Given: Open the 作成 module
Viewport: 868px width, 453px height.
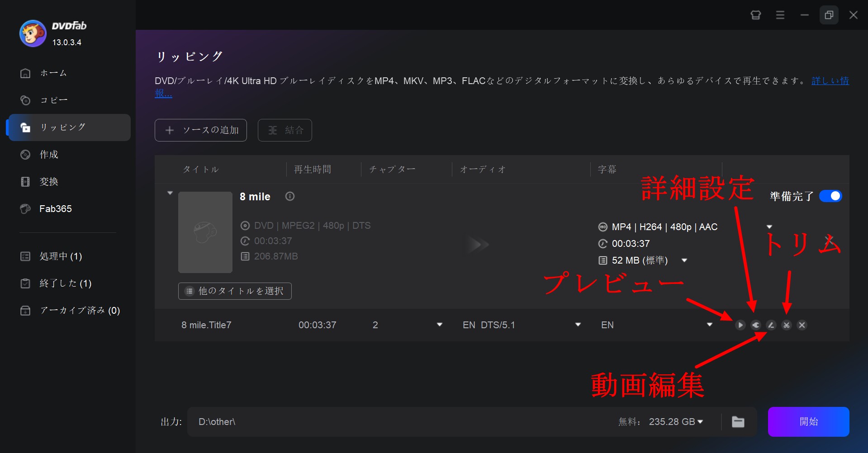Looking at the screenshot, I should 69,155.
